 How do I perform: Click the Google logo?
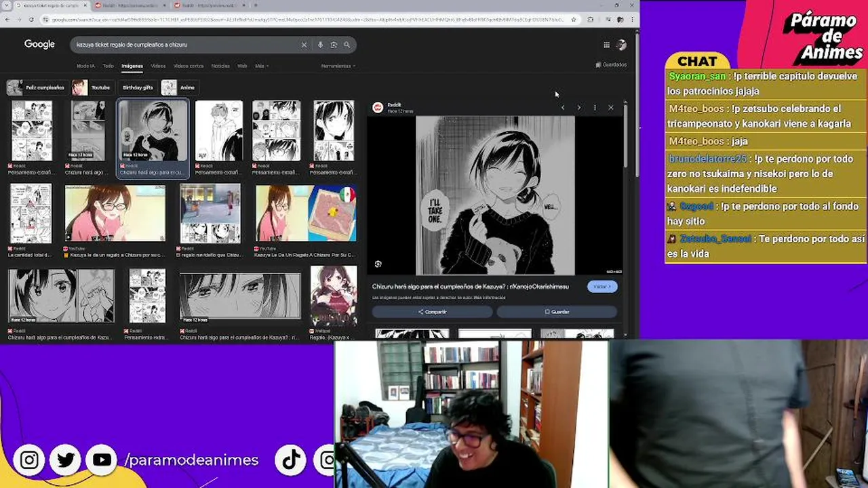39,44
